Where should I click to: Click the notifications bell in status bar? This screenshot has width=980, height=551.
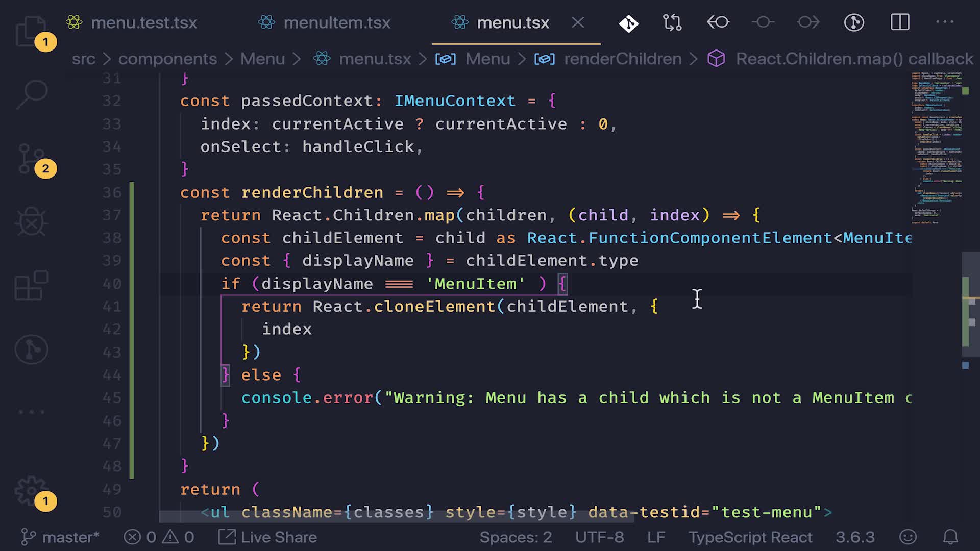tap(950, 537)
